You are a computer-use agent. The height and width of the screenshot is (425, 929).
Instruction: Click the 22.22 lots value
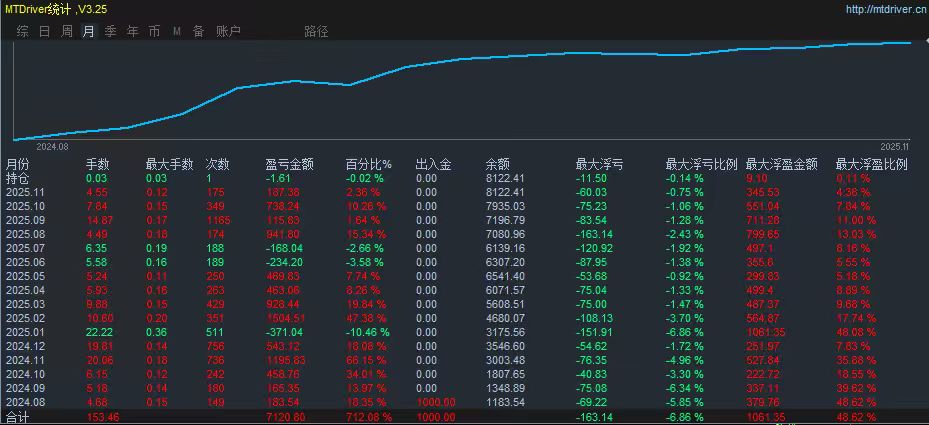(99, 332)
